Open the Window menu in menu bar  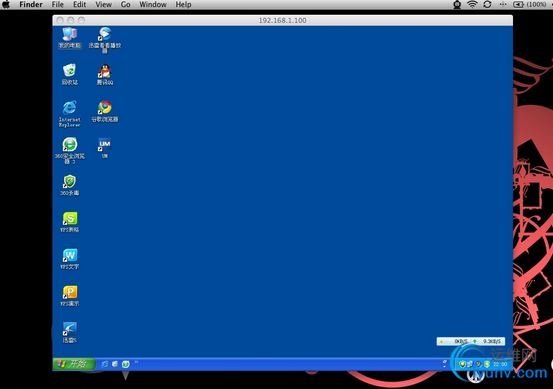click(x=153, y=5)
